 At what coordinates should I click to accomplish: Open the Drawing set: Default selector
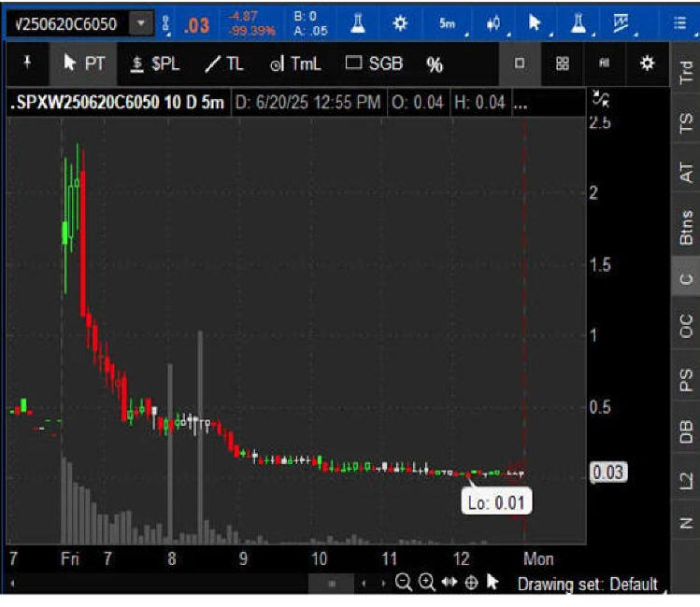tap(588, 584)
